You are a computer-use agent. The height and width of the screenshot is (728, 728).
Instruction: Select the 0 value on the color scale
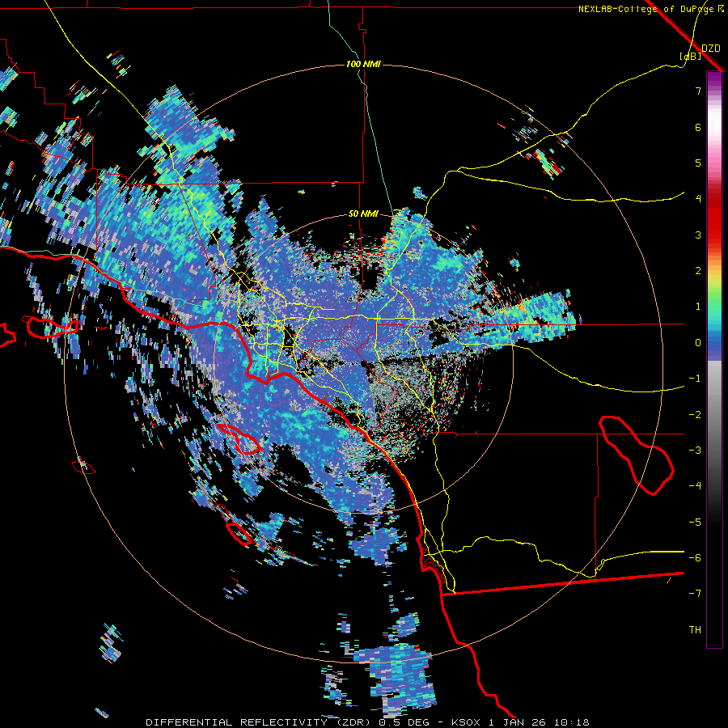(x=698, y=343)
